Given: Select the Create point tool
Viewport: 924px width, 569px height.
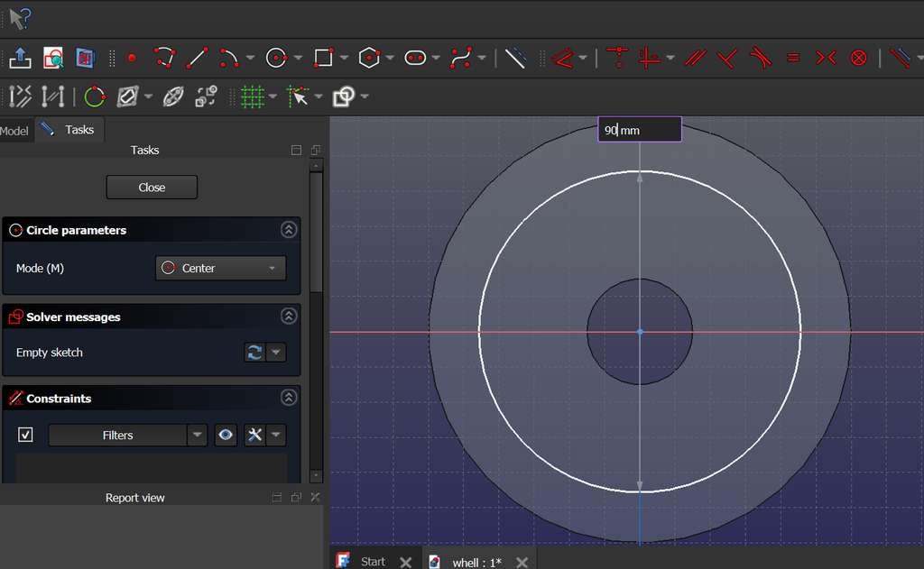Looking at the screenshot, I should (132, 58).
